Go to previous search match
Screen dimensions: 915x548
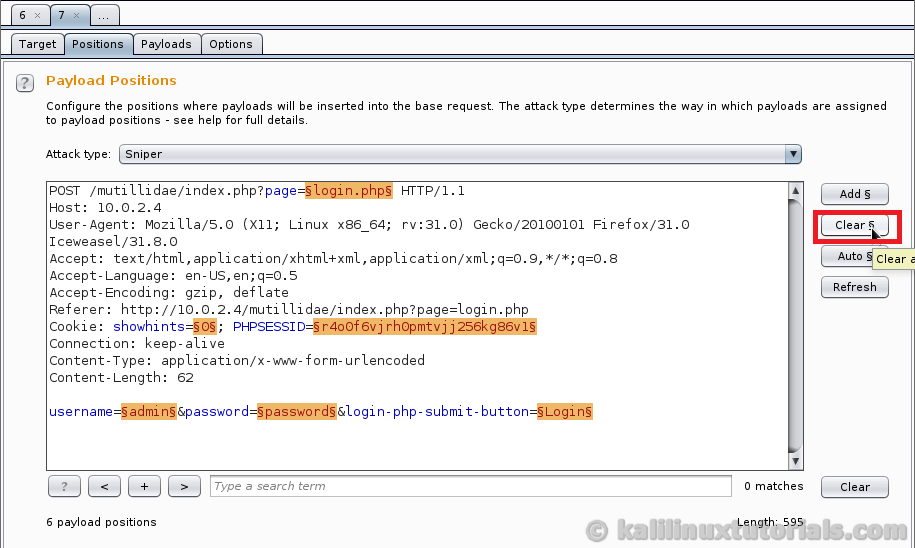point(104,486)
